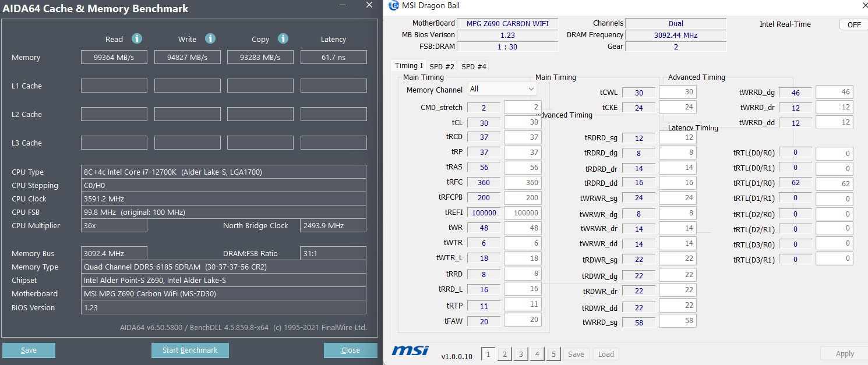Click the tRRD_L editable input field

(523, 289)
